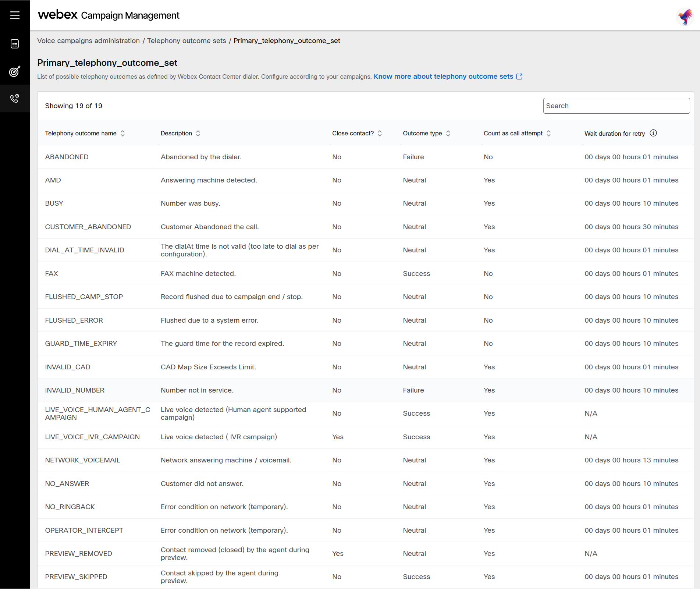
Task: Click 'Answering machine detected.' description
Action: [209, 180]
